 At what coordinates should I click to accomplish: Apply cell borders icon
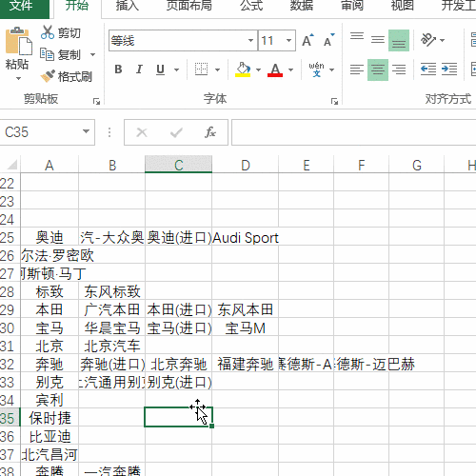point(201,69)
